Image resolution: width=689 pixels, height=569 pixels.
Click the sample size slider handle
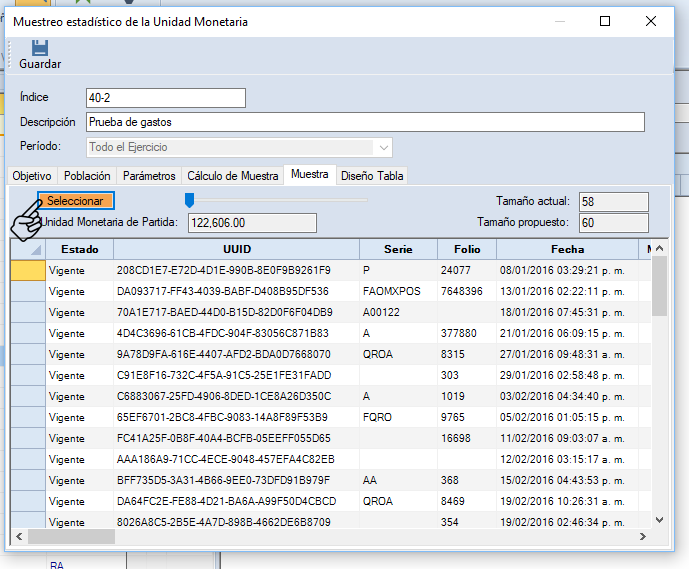click(189, 200)
